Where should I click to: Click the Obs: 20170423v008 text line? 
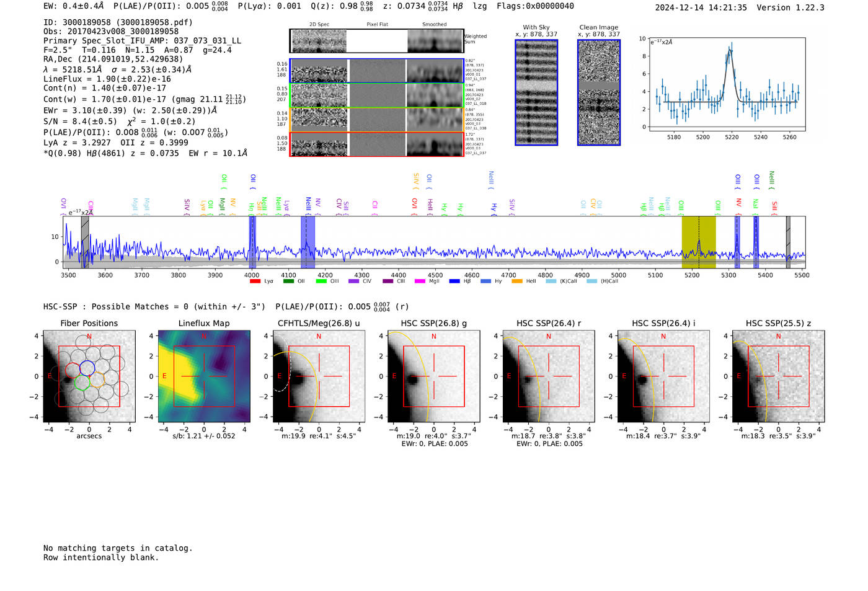[x=111, y=32]
